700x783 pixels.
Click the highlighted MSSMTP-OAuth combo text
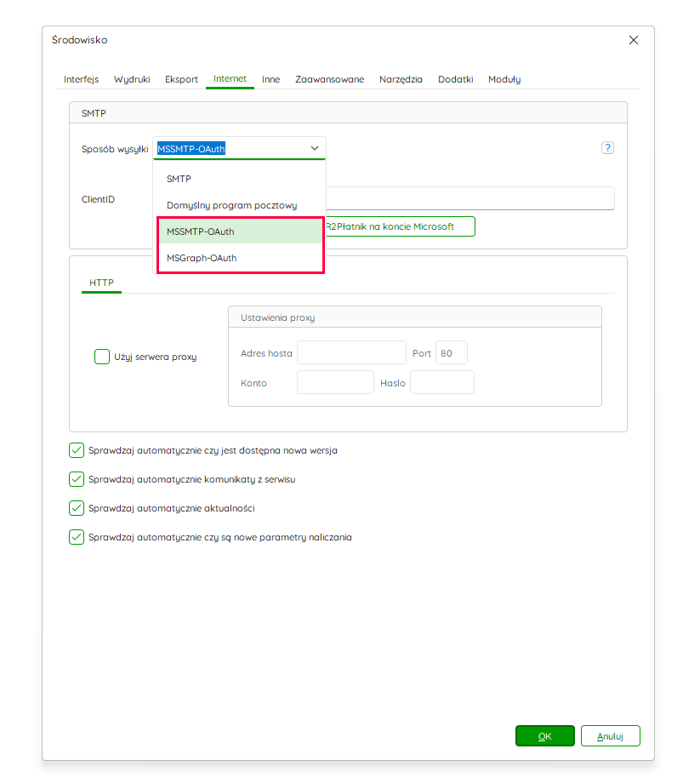[x=191, y=149]
